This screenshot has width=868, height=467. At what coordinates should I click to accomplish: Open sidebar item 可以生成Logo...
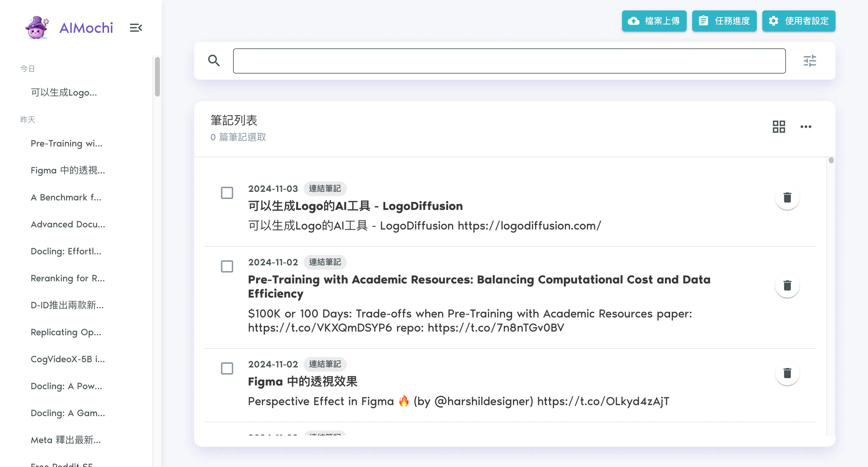click(x=64, y=92)
